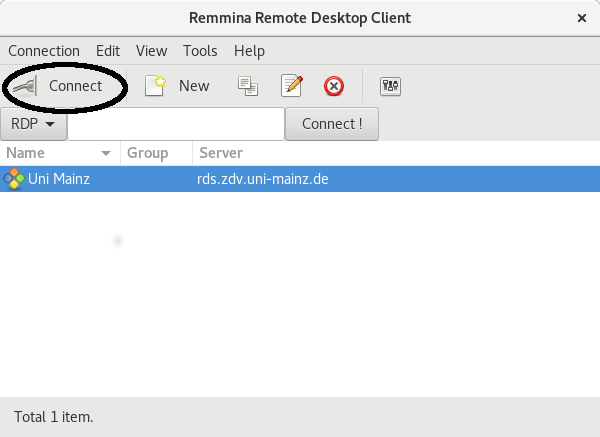Open the Edit menu
The image size is (600, 437).
(108, 51)
